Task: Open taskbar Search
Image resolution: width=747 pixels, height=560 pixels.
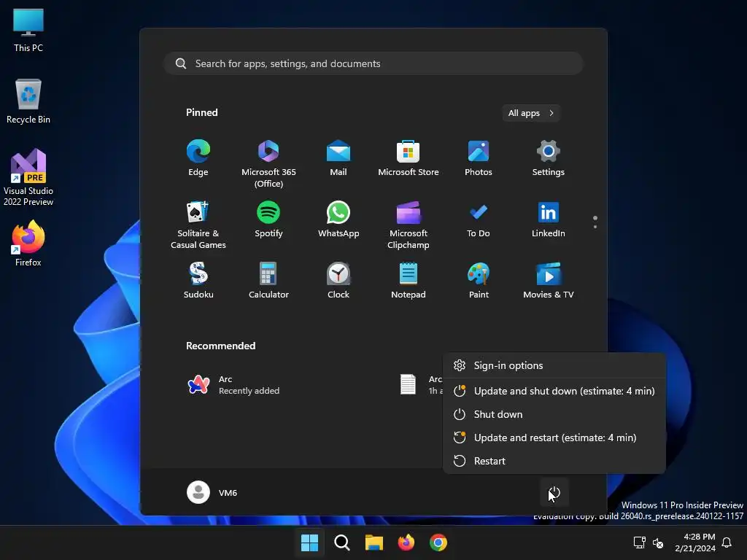Action: tap(341, 542)
